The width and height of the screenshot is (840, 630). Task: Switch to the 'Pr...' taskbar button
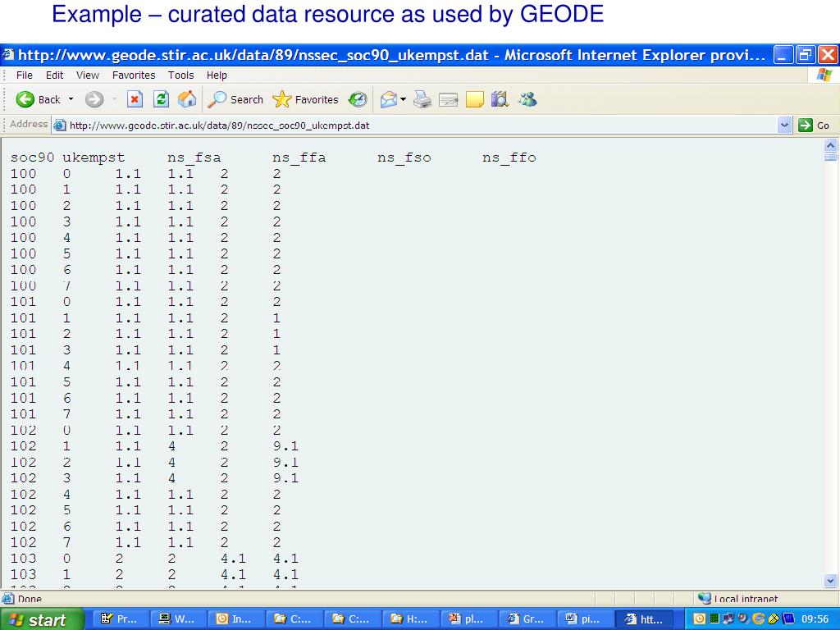pos(120,619)
